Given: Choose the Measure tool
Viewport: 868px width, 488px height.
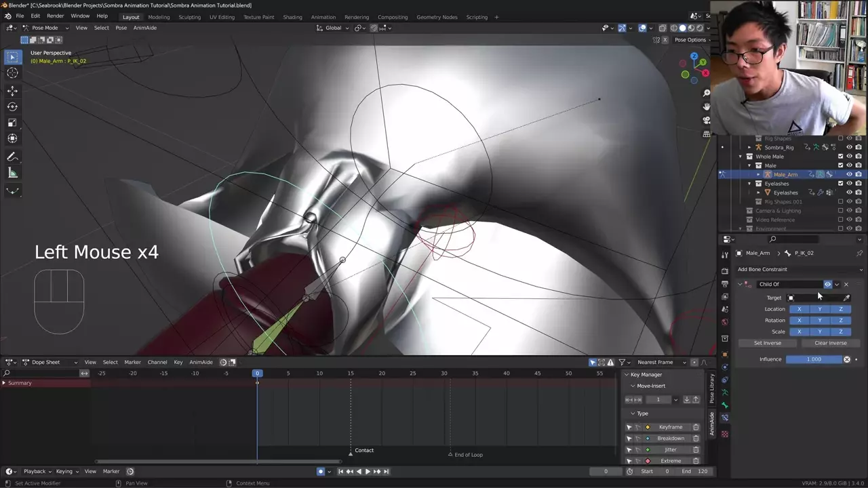Looking at the screenshot, I should pos(12,173).
